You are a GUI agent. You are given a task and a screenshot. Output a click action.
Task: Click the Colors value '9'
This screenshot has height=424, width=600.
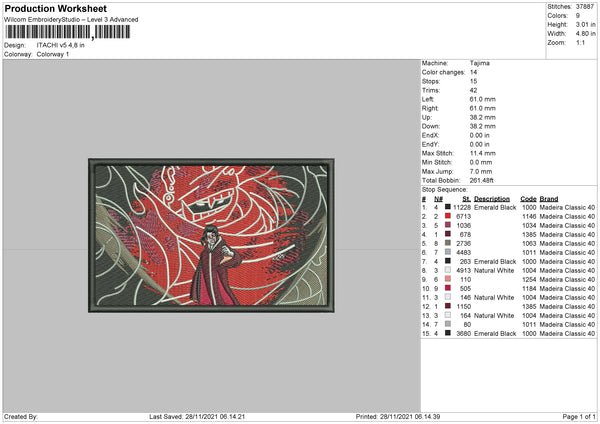click(578, 16)
